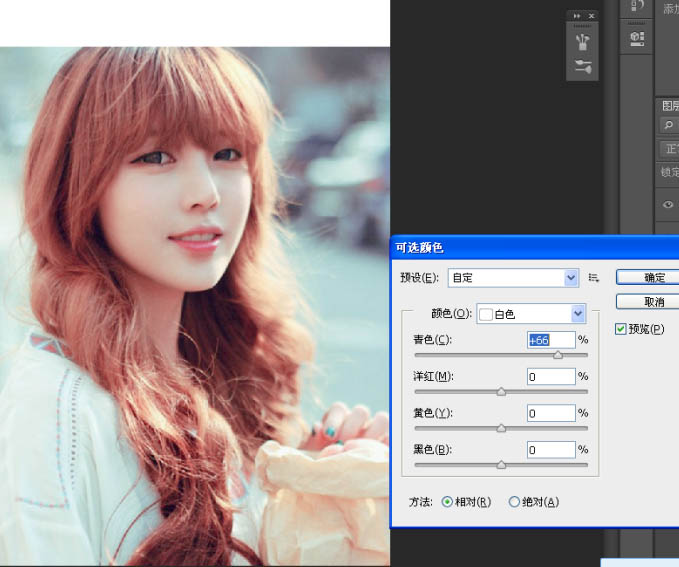Uncheck the 预览 preview checkbox
This screenshot has height=567, width=679.
[x=621, y=329]
